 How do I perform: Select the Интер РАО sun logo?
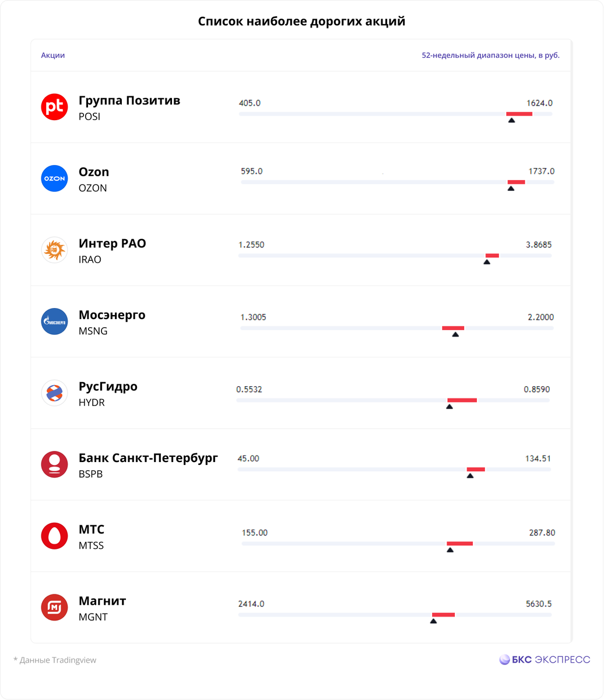[x=55, y=250]
